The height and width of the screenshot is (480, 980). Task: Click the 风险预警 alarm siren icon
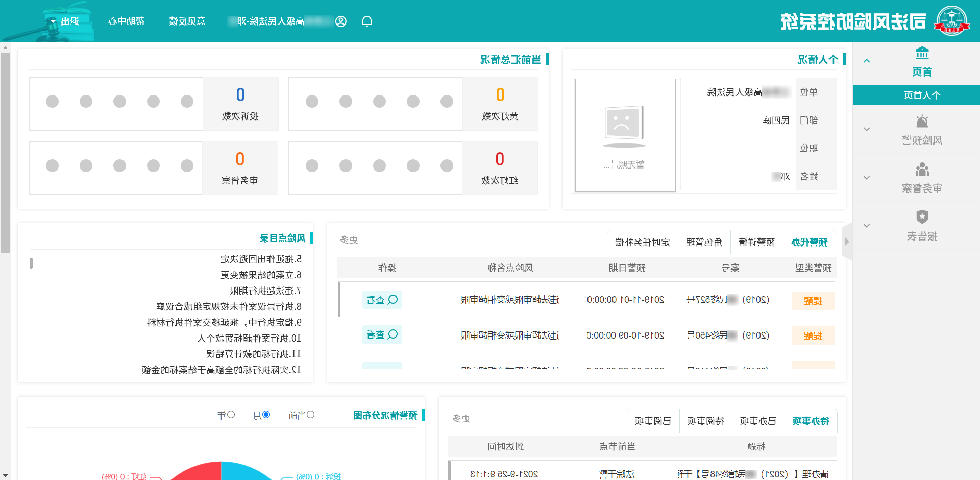coord(922,121)
